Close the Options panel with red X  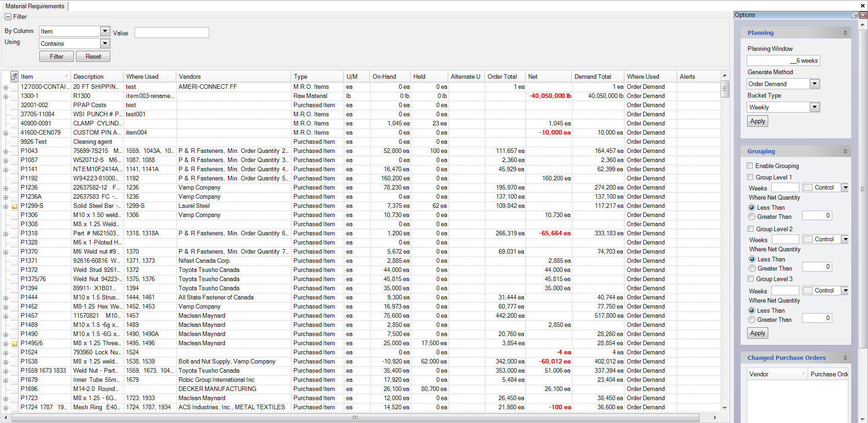tap(863, 15)
